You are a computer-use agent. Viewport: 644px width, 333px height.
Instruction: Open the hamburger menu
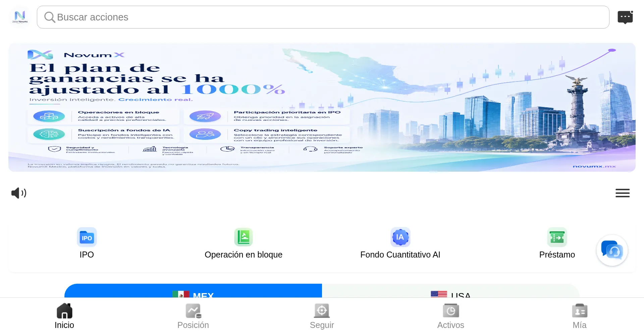[623, 193]
